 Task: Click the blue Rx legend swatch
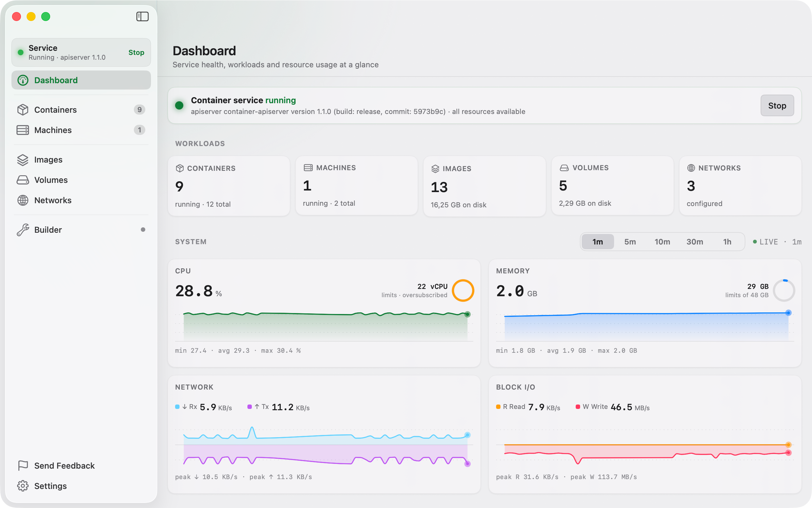pyautogui.click(x=177, y=407)
